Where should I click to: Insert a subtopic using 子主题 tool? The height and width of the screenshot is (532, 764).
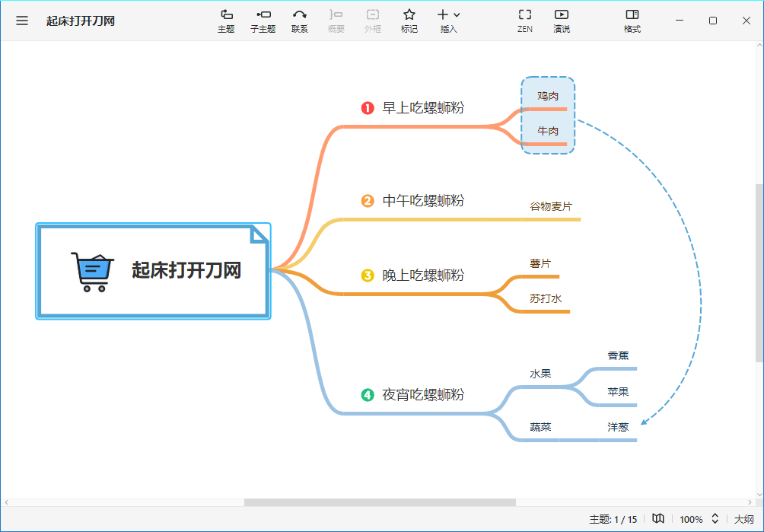263,21
